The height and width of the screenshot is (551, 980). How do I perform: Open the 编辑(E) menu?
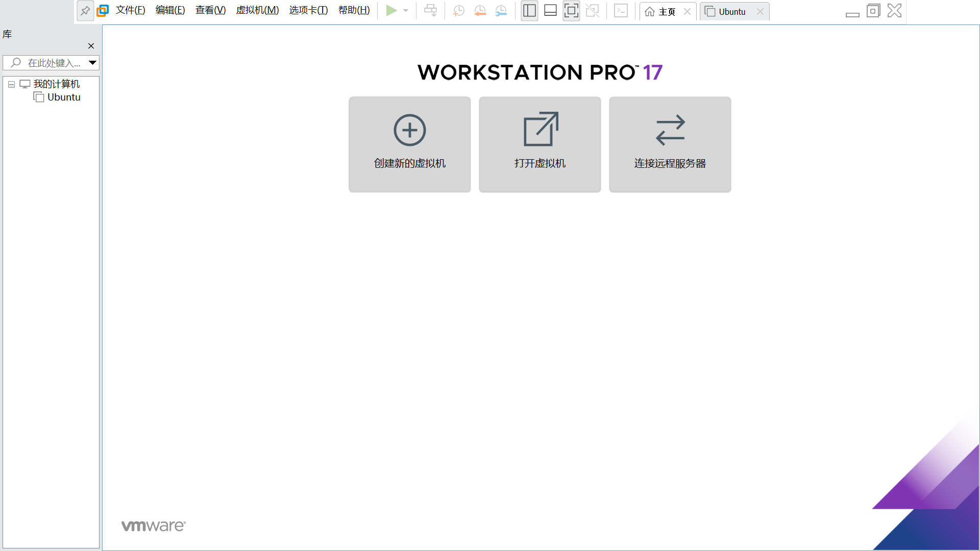tap(170, 10)
